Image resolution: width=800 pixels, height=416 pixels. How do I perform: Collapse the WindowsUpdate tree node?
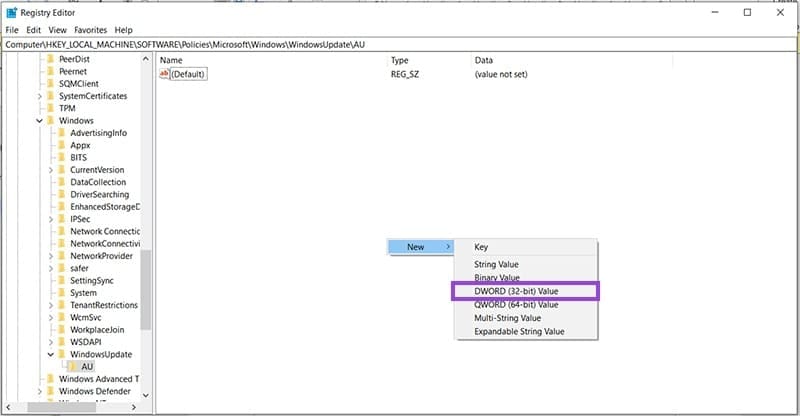click(50, 355)
